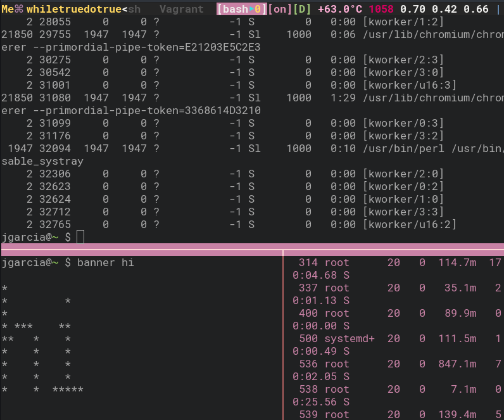Toggle the [on] status indicator
This screenshot has width=504, height=420.
279,9
